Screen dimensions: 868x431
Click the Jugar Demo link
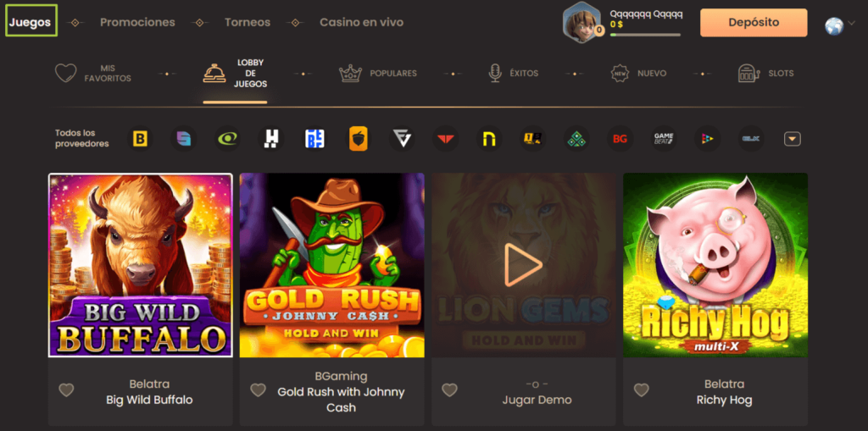click(537, 400)
